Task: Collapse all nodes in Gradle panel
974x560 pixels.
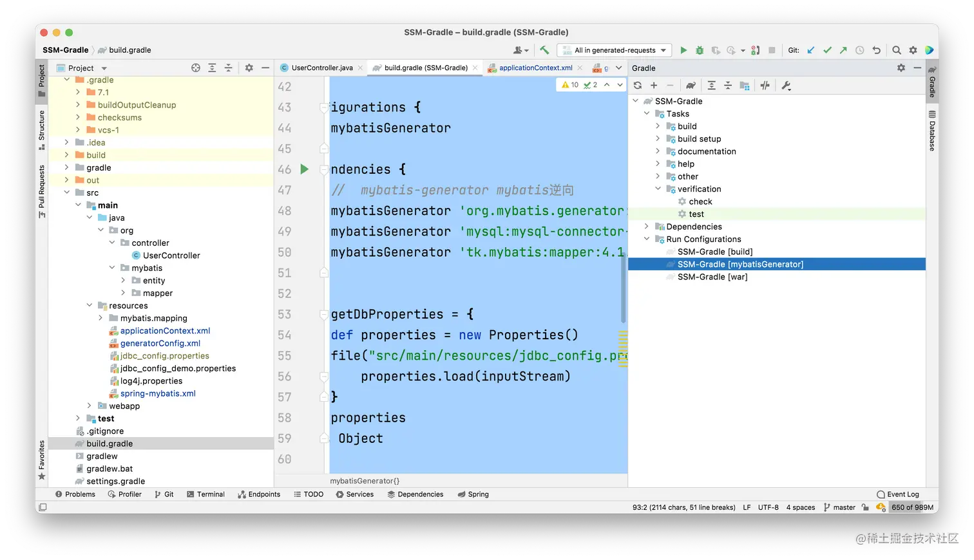Action: [728, 86]
